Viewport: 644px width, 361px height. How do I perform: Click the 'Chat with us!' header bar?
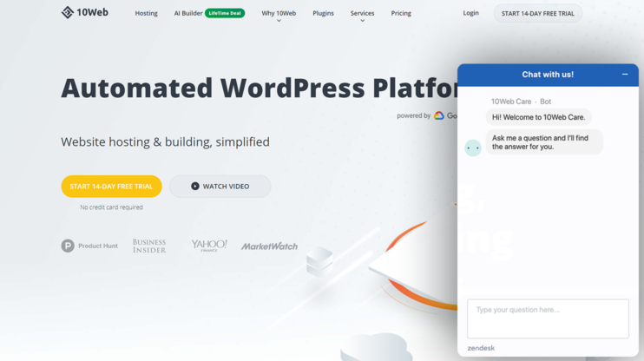[548, 75]
